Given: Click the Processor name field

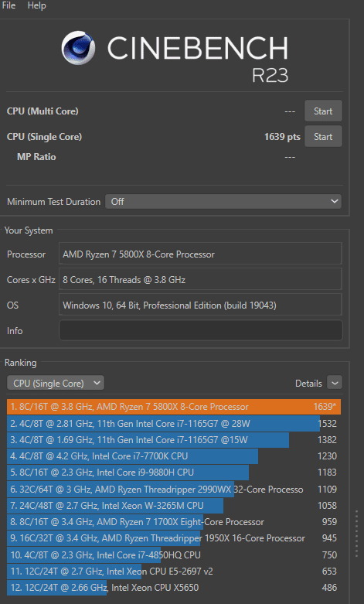Looking at the screenshot, I should [200, 254].
